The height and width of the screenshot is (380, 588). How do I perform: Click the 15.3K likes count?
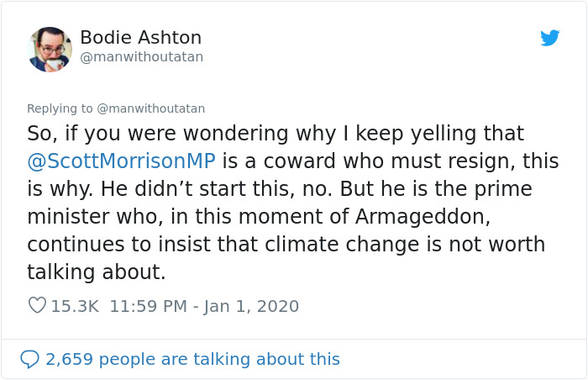(75, 306)
